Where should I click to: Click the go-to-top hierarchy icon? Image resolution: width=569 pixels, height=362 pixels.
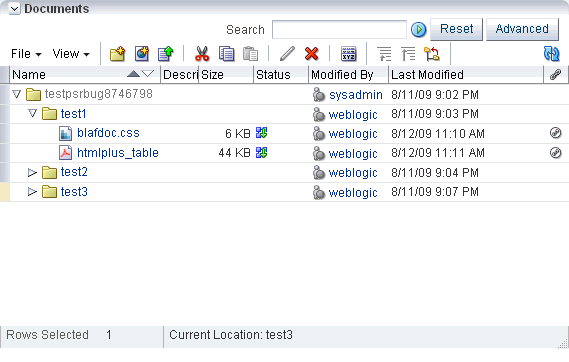(384, 54)
